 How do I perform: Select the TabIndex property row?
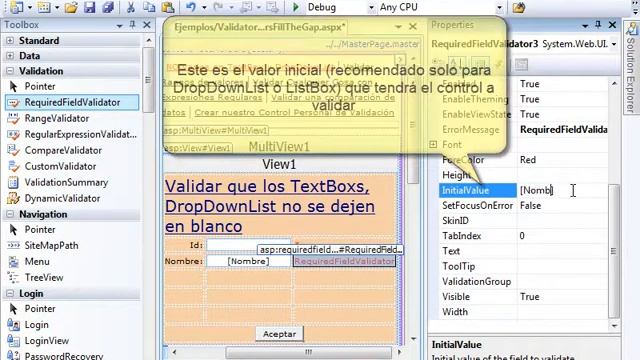pyautogui.click(x=523, y=236)
